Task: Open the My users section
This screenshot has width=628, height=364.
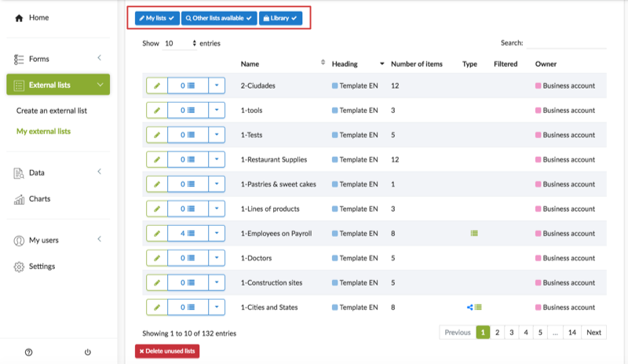Action: 44,240
